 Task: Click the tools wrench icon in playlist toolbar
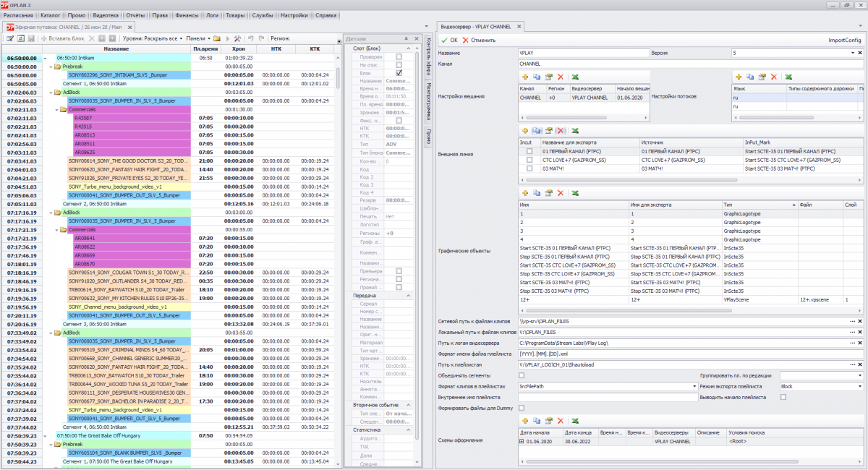(x=237, y=38)
